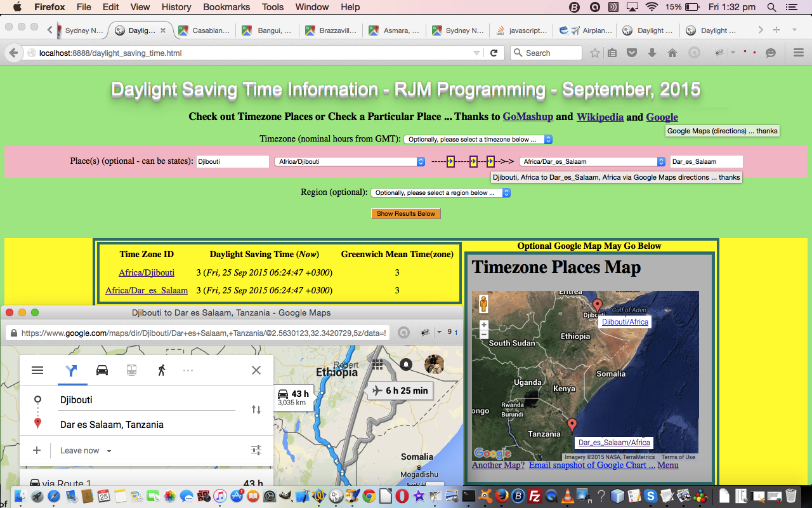Open Africa/Dar_es_Salaam place dropdown
Screen dimensions: 812x508
click(x=593, y=162)
